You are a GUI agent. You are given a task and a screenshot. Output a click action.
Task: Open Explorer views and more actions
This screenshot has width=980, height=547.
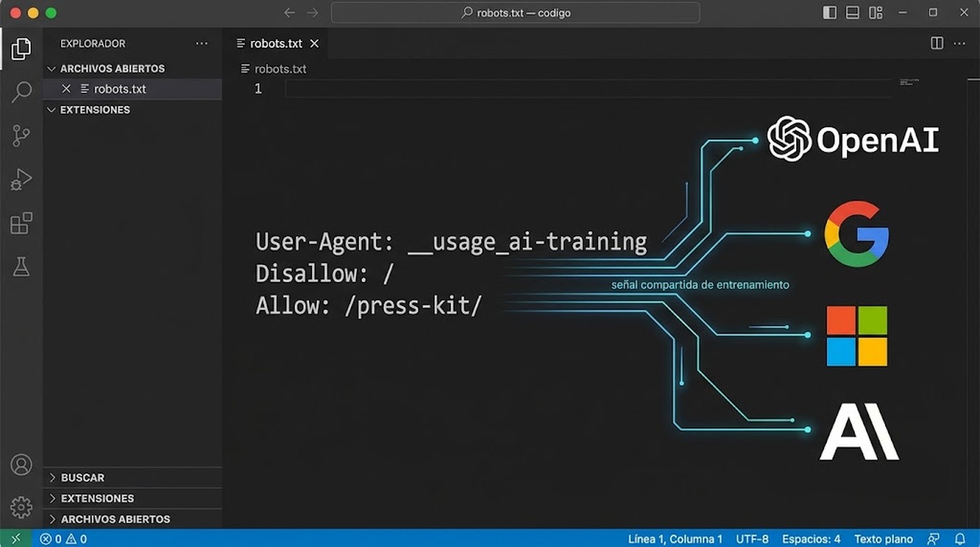[x=202, y=43]
